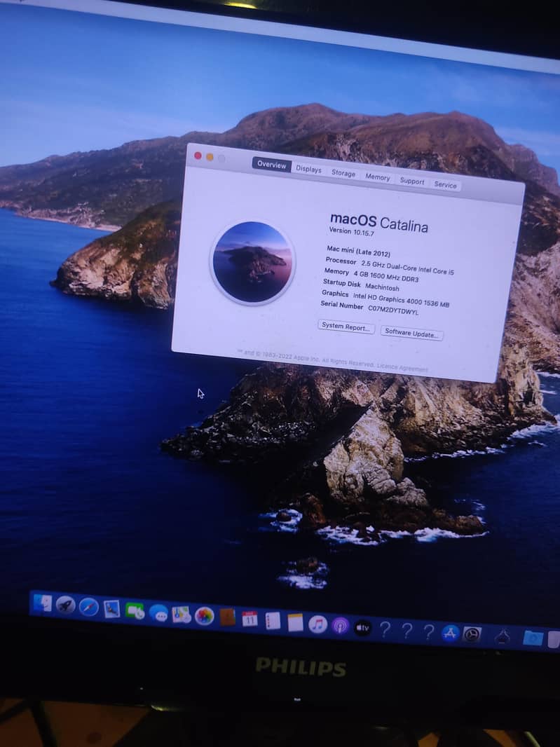
Task: Click Intel HD Graphics 4000 1536 MB text
Action: tap(401, 300)
